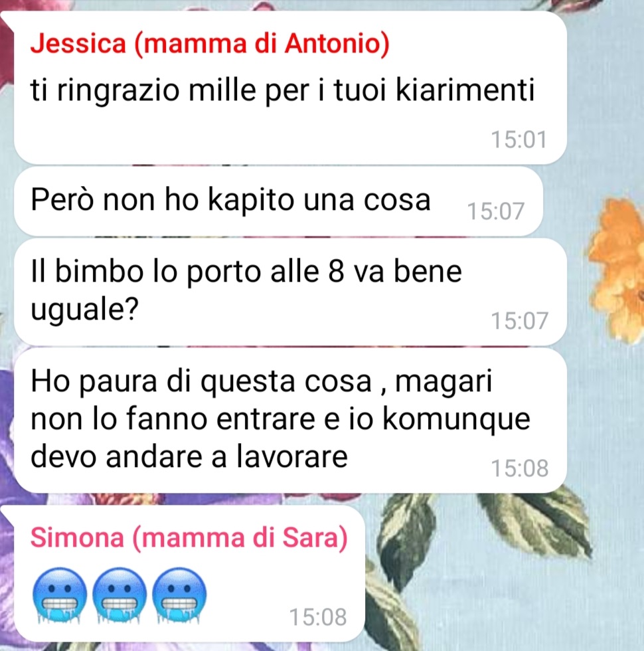The width and height of the screenshot is (644, 651).
Task: Tap the word 'uguale?' in the message
Action: (x=84, y=310)
